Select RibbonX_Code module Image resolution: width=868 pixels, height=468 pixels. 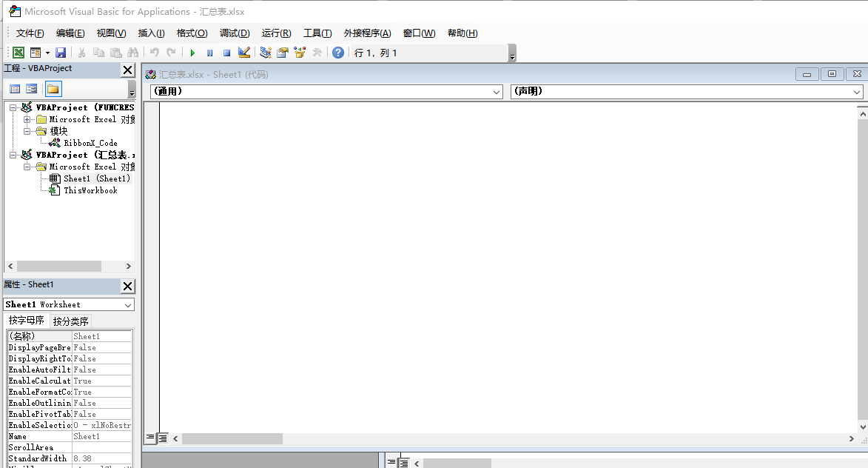[x=90, y=143]
